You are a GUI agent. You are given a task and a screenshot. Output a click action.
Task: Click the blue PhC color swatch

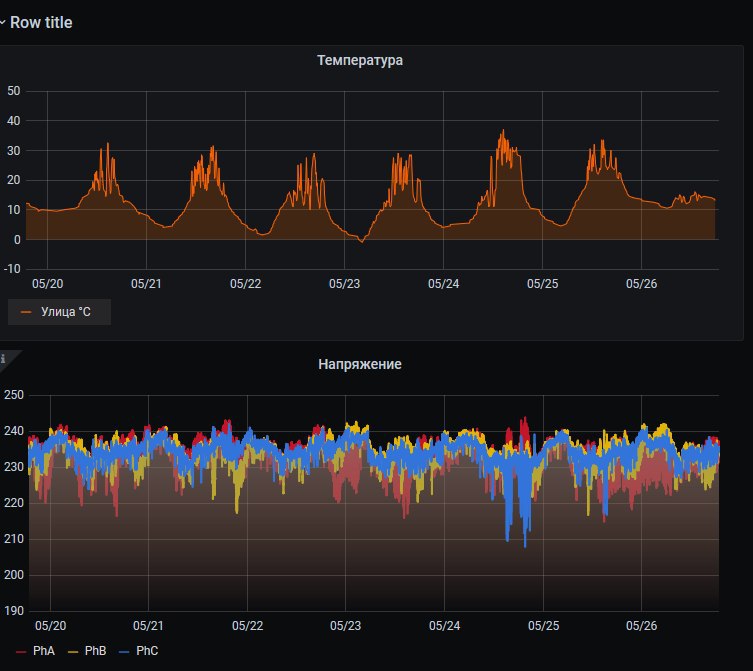click(124, 652)
